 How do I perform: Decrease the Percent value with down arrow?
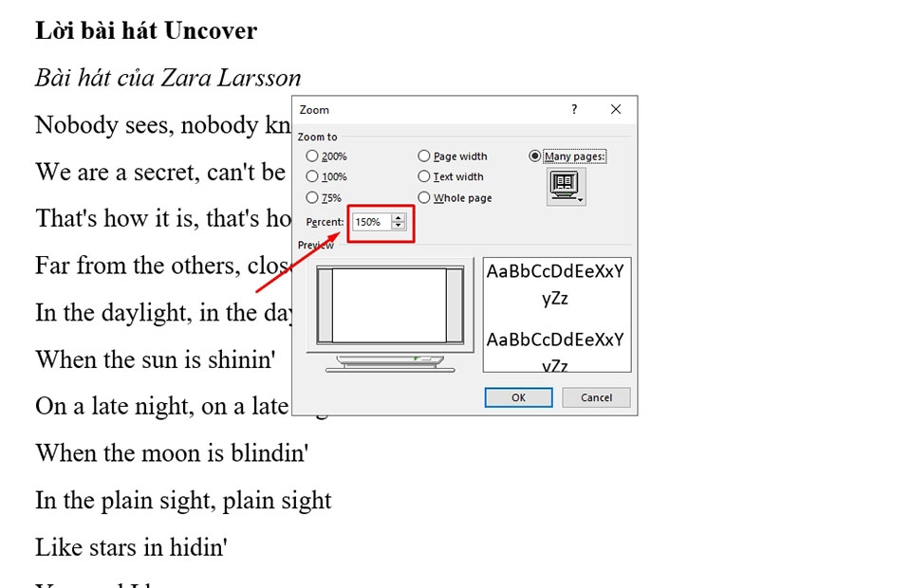398,225
